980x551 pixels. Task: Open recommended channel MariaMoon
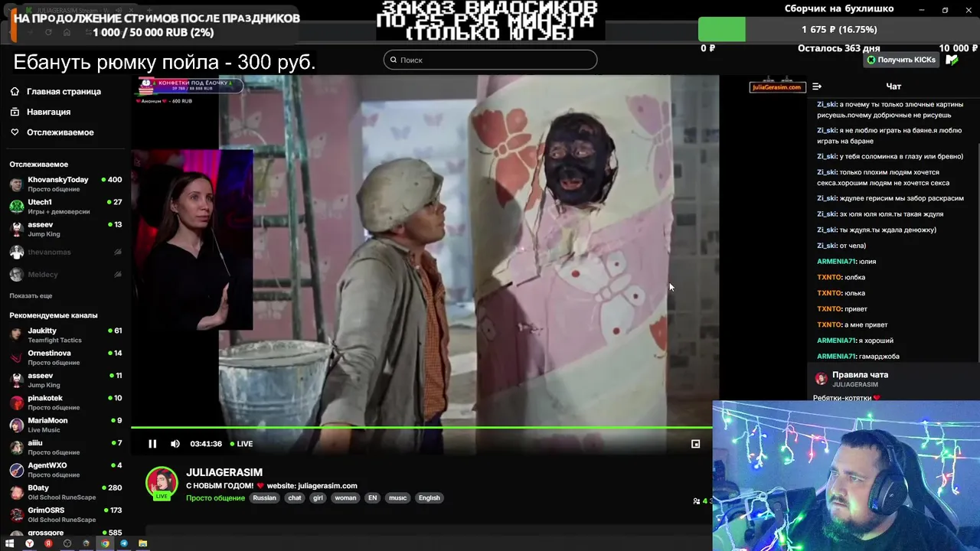coord(65,424)
